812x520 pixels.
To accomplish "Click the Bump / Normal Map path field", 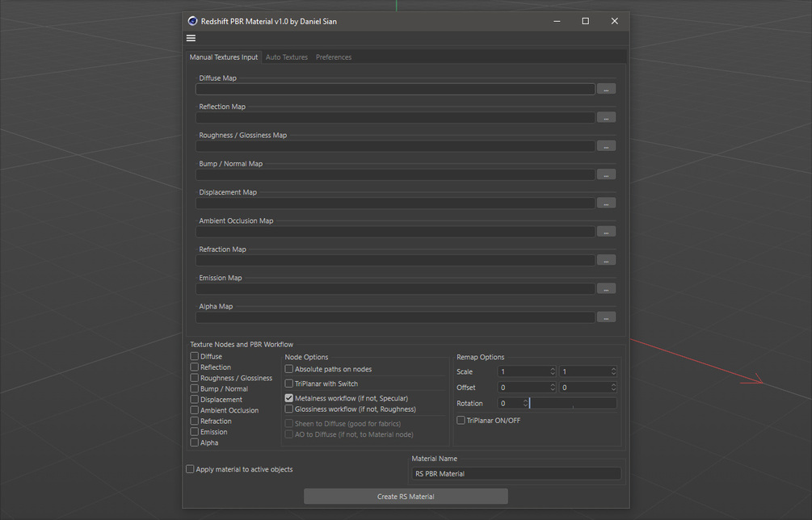I will pyautogui.click(x=395, y=174).
